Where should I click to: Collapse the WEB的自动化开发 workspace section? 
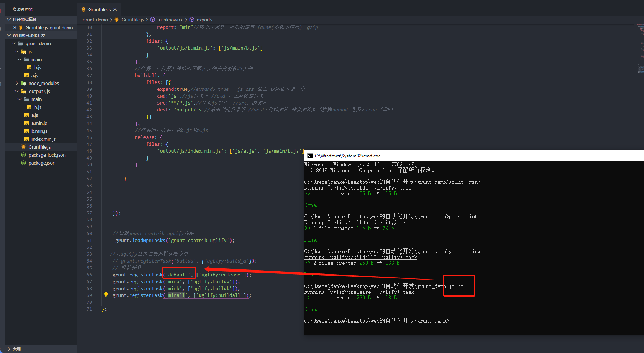pyautogui.click(x=9, y=35)
